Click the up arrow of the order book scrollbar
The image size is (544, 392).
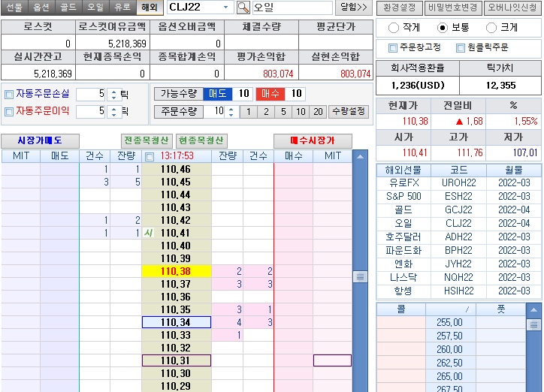(361, 157)
